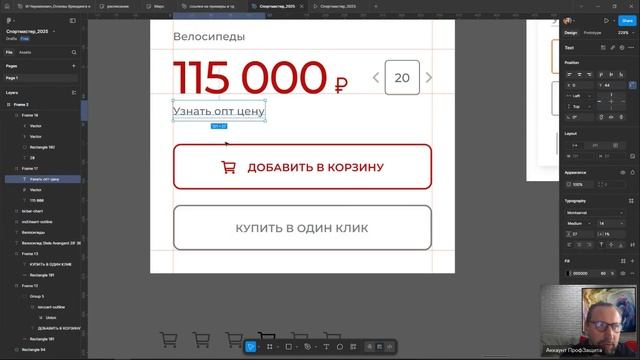Image resolution: width=640 pixels, height=360 pixels.
Task: Click the black fill color swatch
Action: (569, 273)
